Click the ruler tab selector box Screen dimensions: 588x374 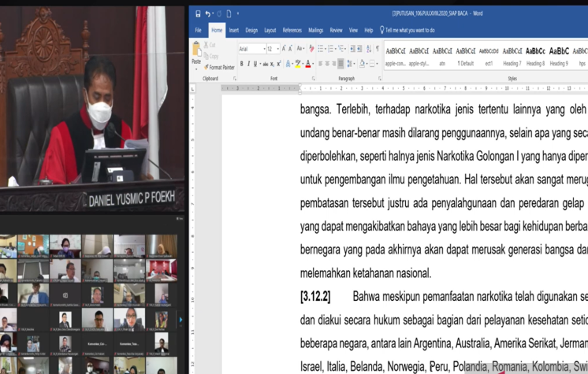pyautogui.click(x=193, y=88)
